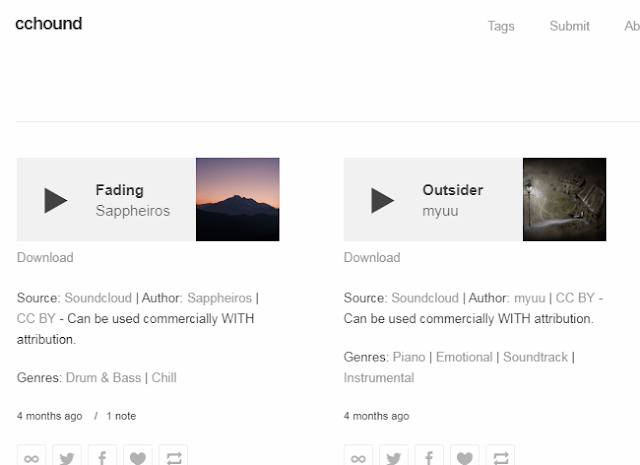The width and height of the screenshot is (640, 465).
Task: Click the permalink infinity icon under Fading
Action: 31,456
